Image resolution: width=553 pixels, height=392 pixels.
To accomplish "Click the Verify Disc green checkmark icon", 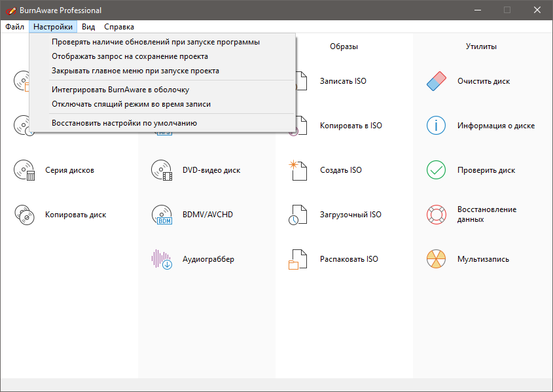I will tap(436, 170).
